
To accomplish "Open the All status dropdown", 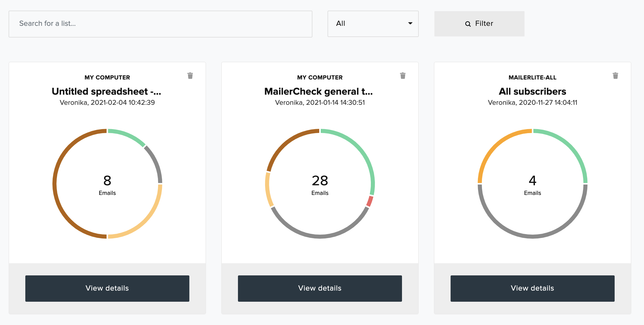I will [373, 24].
